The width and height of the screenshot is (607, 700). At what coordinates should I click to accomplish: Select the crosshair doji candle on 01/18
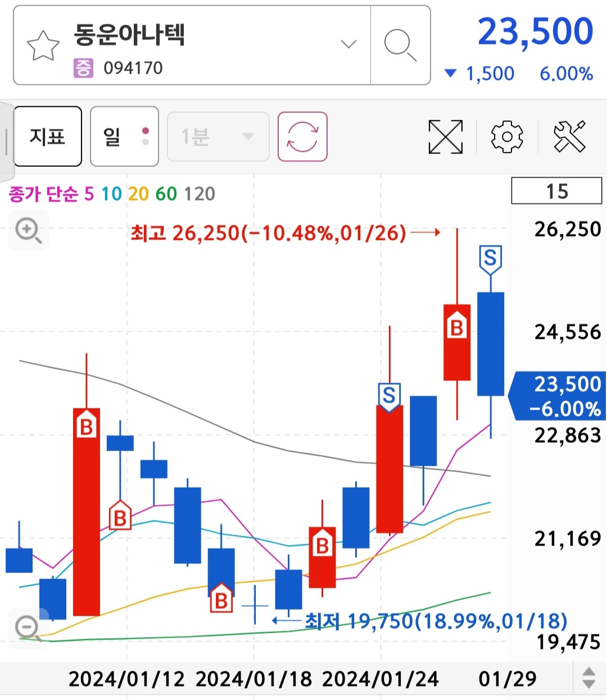coord(255,605)
